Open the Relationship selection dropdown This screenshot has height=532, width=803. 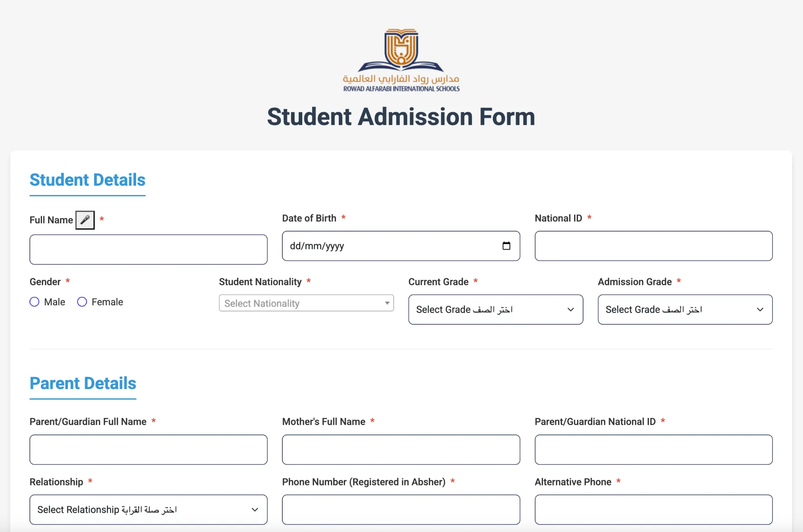[148, 509]
